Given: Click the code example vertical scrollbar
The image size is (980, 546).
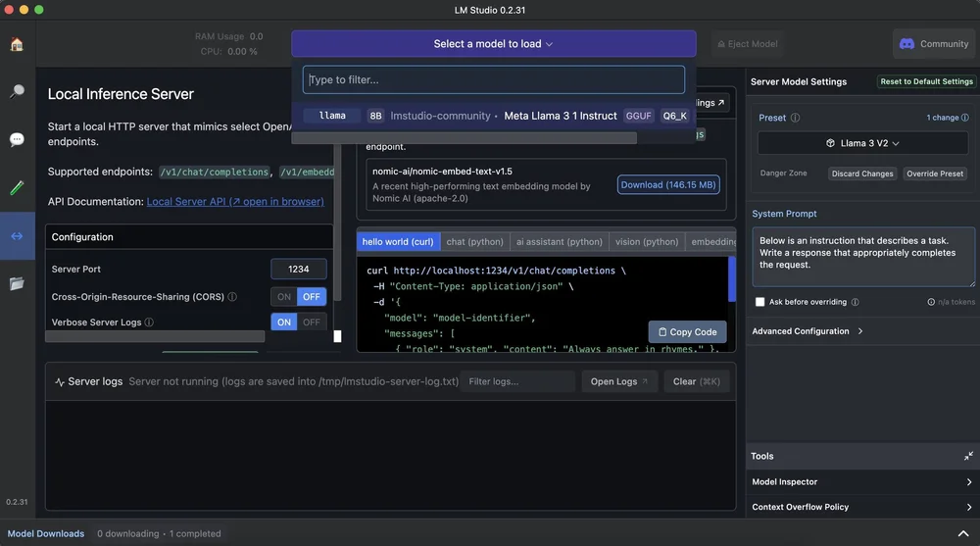Looking at the screenshot, I should [732, 279].
